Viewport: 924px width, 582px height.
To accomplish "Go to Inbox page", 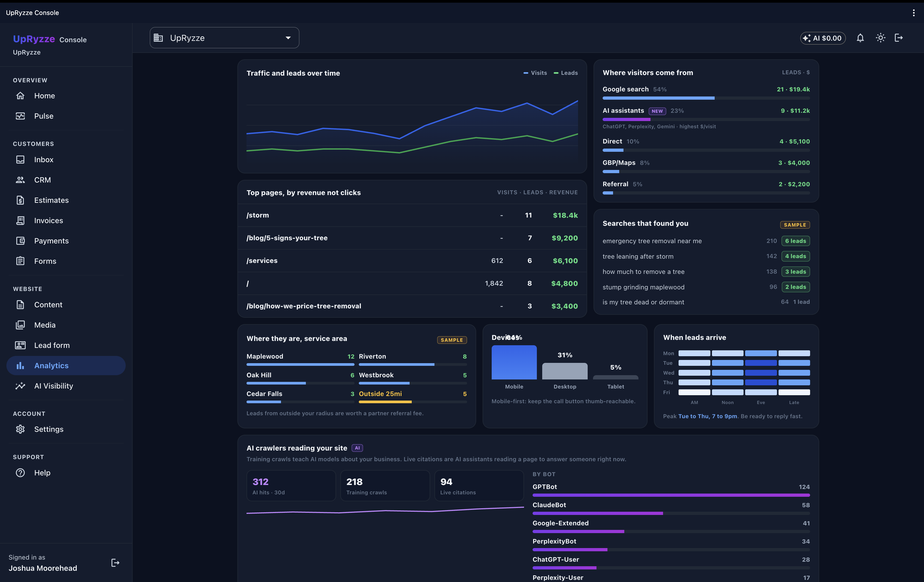I will click(x=66, y=160).
